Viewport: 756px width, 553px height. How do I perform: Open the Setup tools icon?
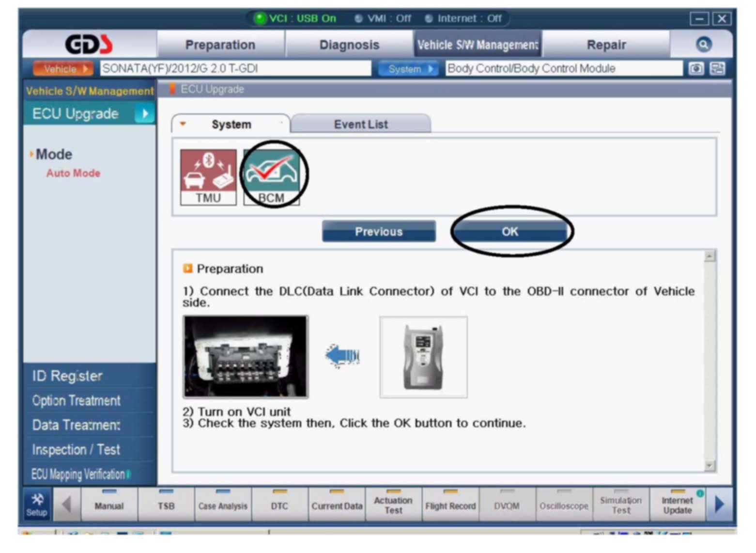pos(37,505)
